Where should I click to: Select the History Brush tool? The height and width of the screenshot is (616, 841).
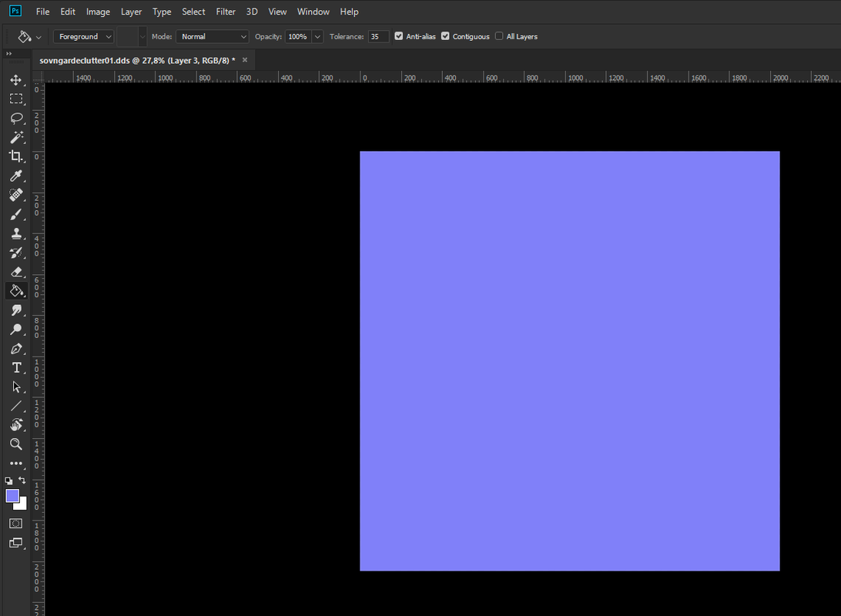pyautogui.click(x=16, y=253)
